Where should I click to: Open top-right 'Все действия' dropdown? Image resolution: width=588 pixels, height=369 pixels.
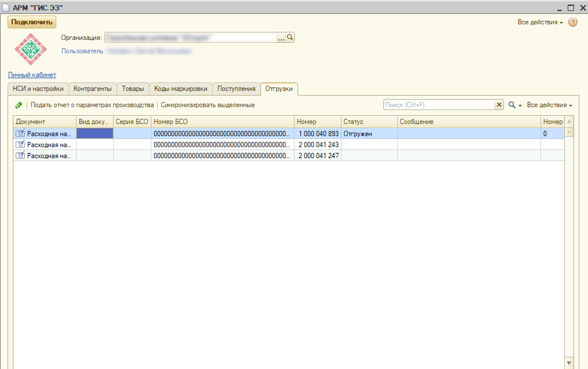click(540, 23)
